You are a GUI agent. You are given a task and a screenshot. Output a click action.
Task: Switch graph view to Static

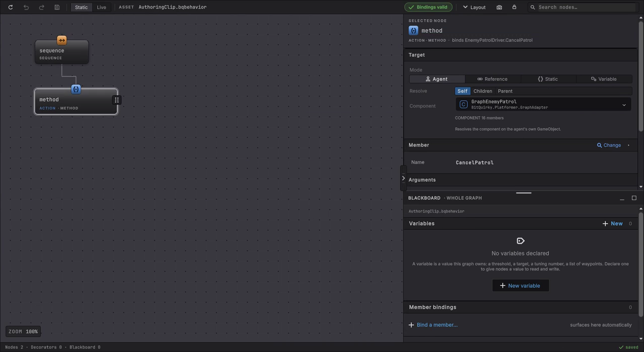(82, 7)
